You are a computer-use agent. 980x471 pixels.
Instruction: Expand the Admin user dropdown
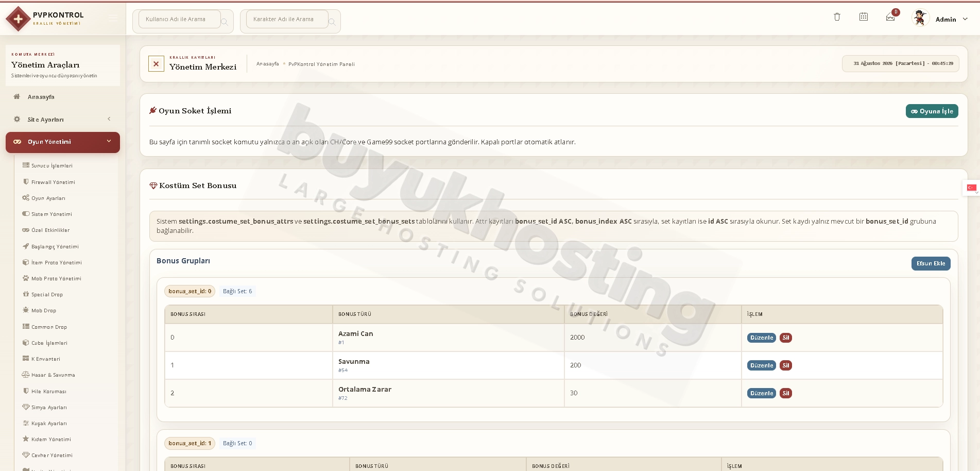[x=965, y=19]
